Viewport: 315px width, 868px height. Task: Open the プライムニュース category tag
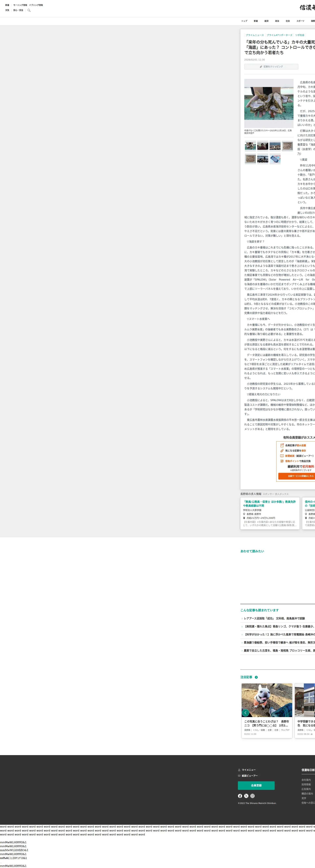click(255, 35)
